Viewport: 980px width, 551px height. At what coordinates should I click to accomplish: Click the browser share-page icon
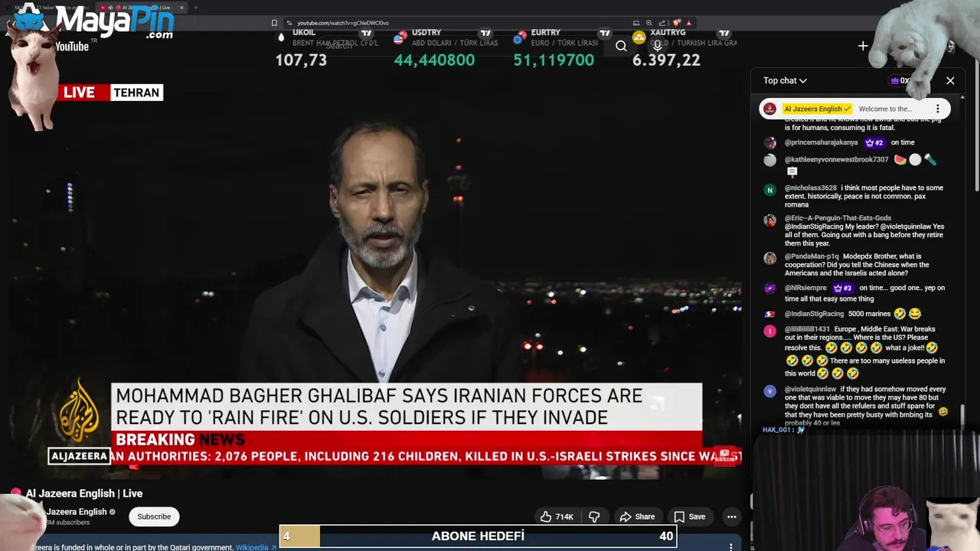[662, 23]
